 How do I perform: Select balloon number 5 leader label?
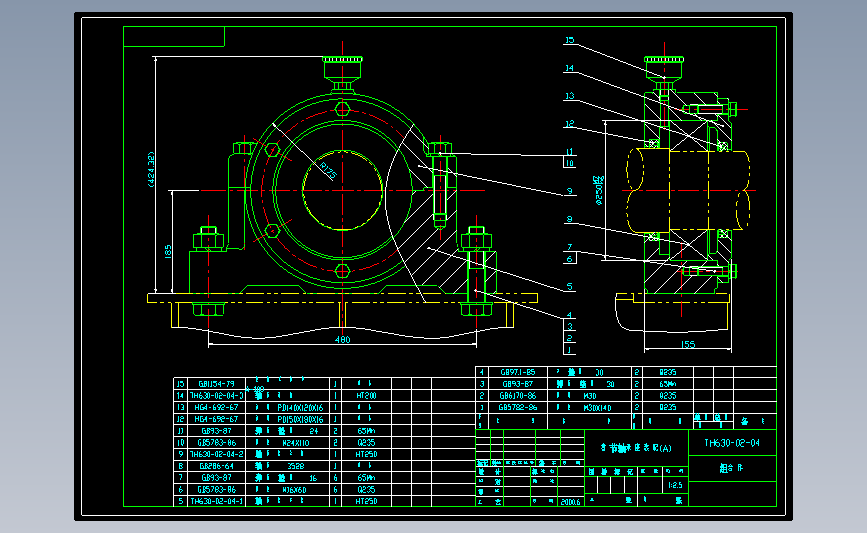pos(570,286)
